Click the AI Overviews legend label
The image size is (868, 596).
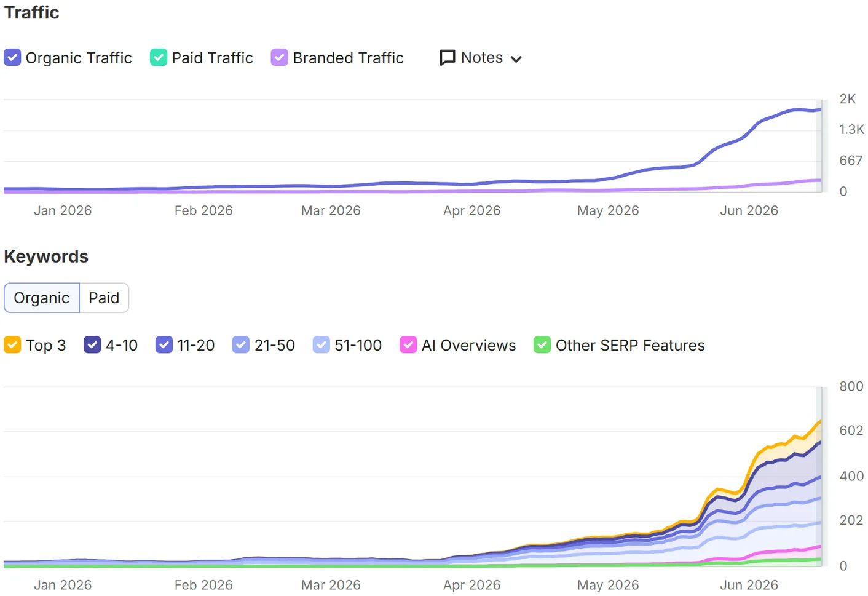point(468,345)
